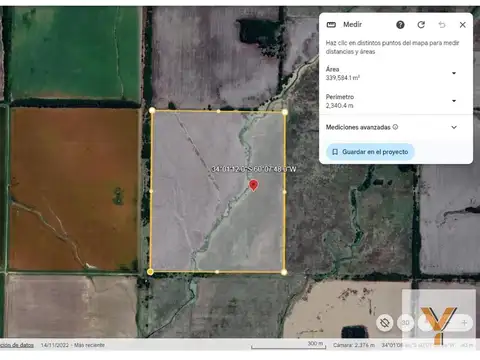The image size is (480, 360).
Task: Close the Medir panel
Action: (463, 25)
